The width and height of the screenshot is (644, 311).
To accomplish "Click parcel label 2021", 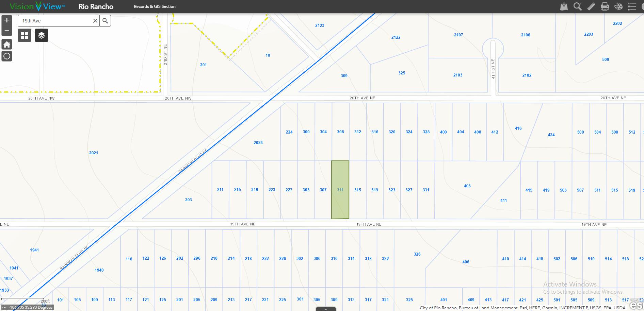I will coord(94,153).
